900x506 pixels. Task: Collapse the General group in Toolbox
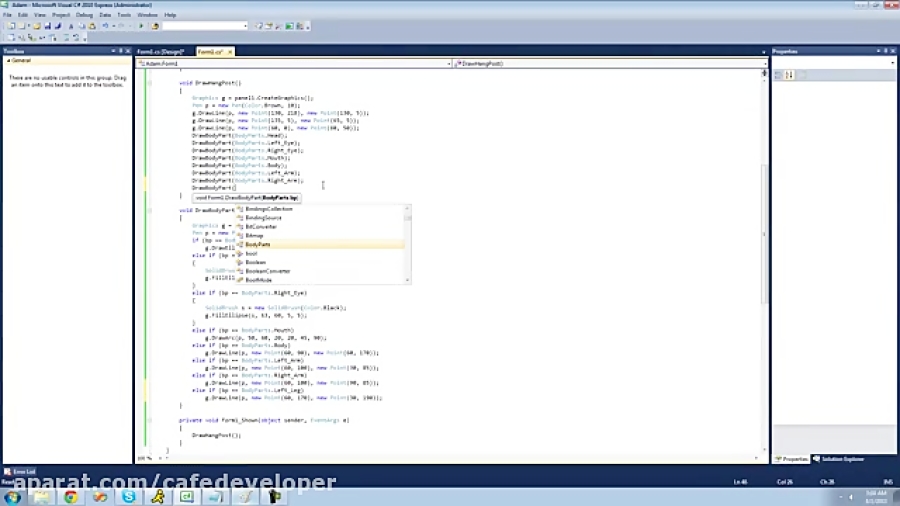pos(9,60)
